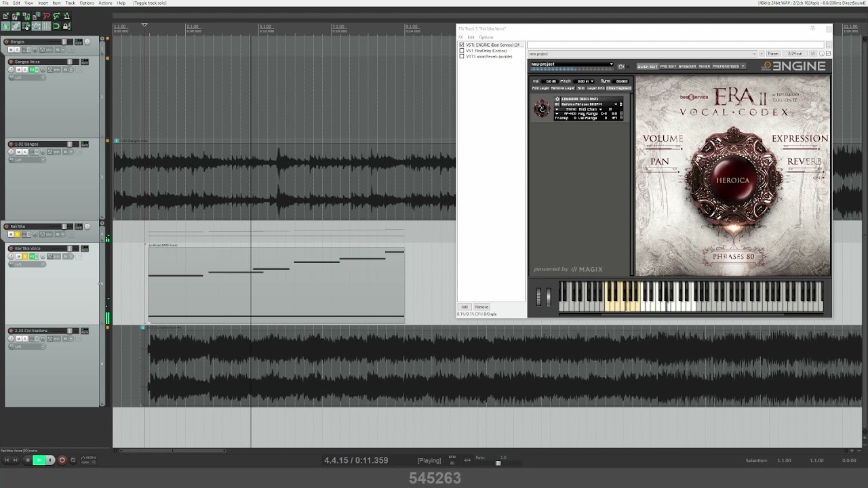This screenshot has width=868, height=488.
Task: Switch to ENGINE Pro Edit tab
Action: tap(668, 66)
